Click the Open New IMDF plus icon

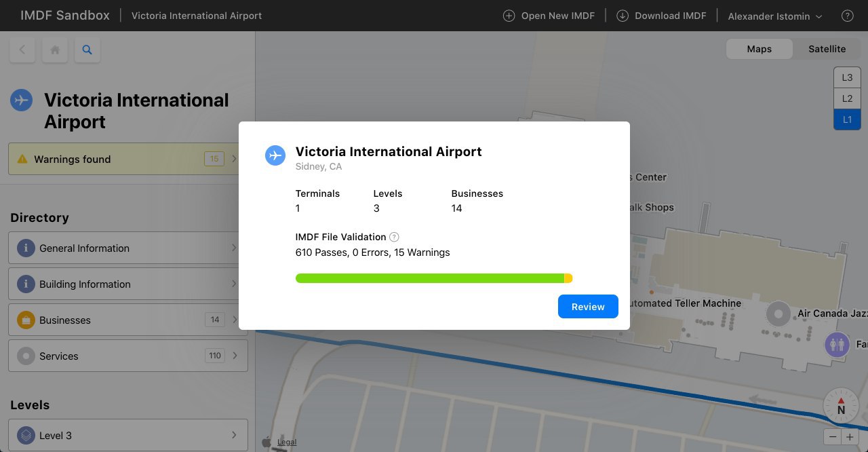point(509,16)
